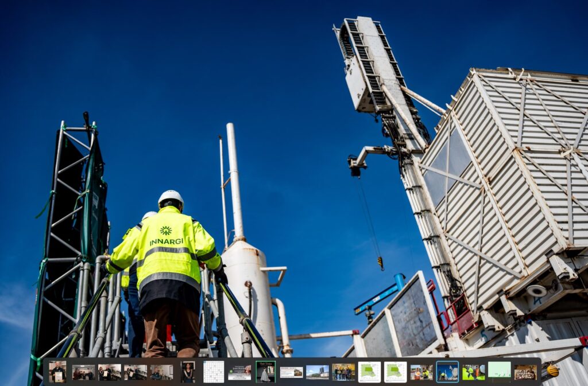
Task: Click the INNARGI logo on worker's jacket
Action: click(x=166, y=236)
